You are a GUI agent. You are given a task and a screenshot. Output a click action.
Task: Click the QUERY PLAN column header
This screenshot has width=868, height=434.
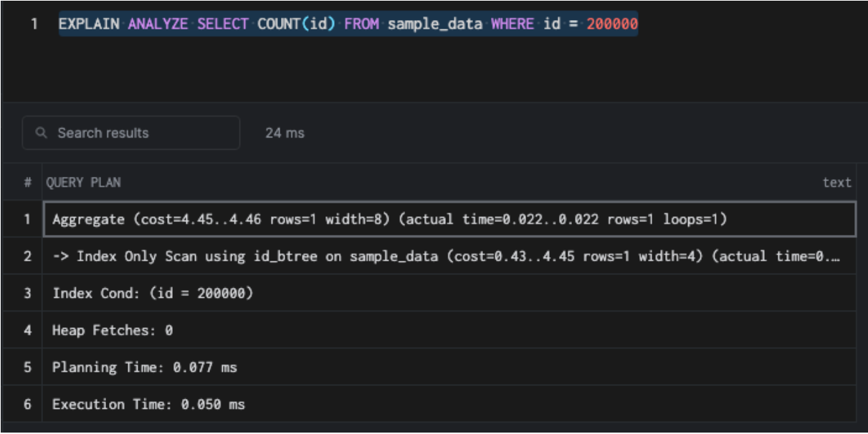[x=83, y=183]
